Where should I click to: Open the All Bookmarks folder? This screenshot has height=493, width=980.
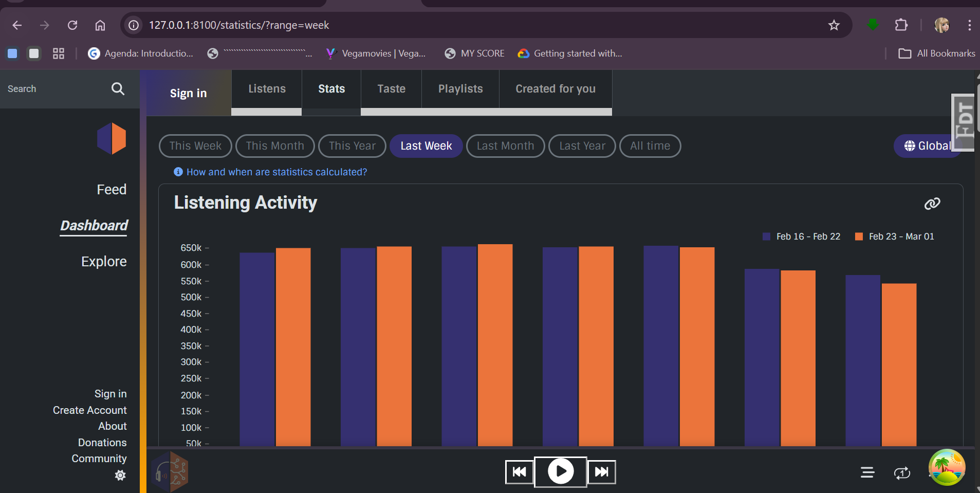click(x=936, y=53)
